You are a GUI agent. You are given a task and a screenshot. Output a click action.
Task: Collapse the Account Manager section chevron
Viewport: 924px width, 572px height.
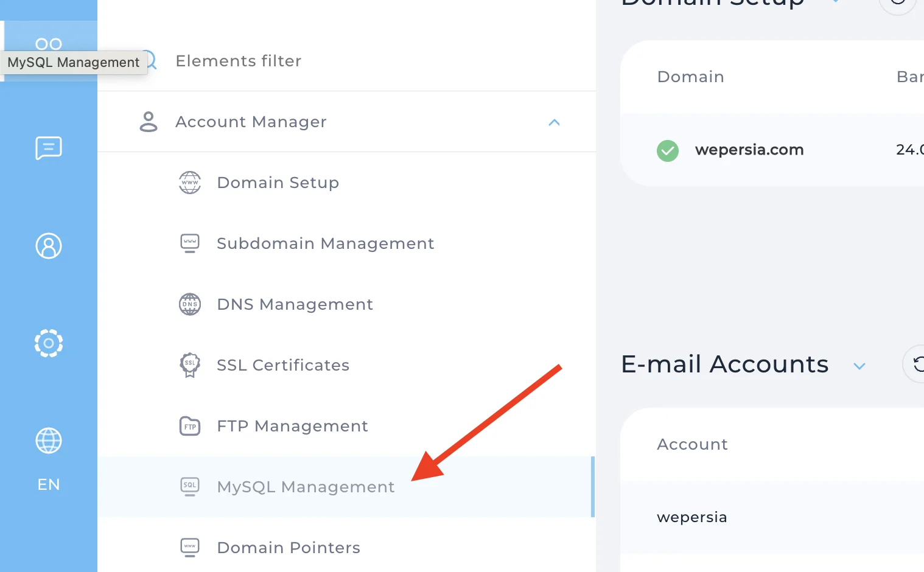554,122
